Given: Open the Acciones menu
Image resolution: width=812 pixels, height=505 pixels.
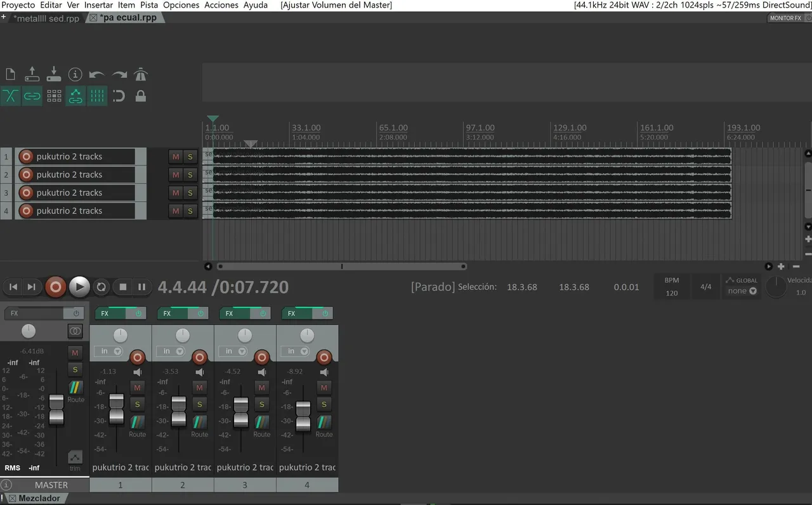Looking at the screenshot, I should (x=221, y=5).
